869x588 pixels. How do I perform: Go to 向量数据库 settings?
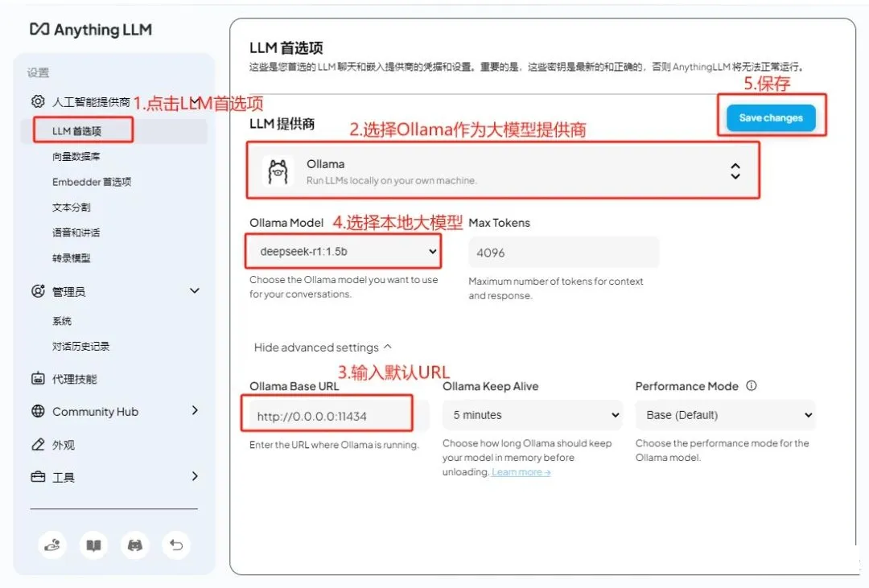[x=76, y=157]
